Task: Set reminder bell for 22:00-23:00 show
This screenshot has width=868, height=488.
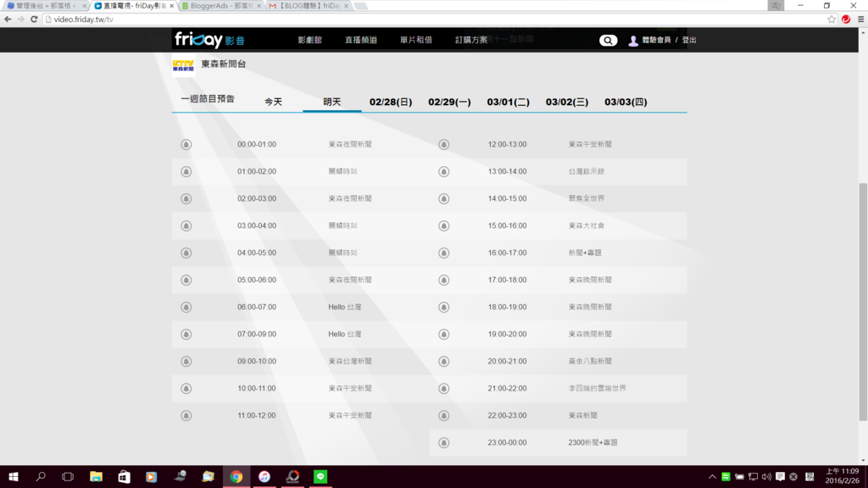Action: (444, 415)
